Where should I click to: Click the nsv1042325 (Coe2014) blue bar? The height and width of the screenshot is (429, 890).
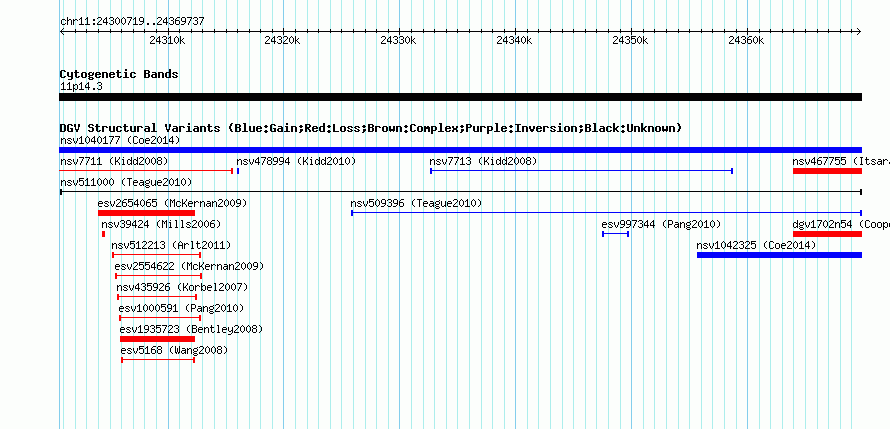pos(779,255)
